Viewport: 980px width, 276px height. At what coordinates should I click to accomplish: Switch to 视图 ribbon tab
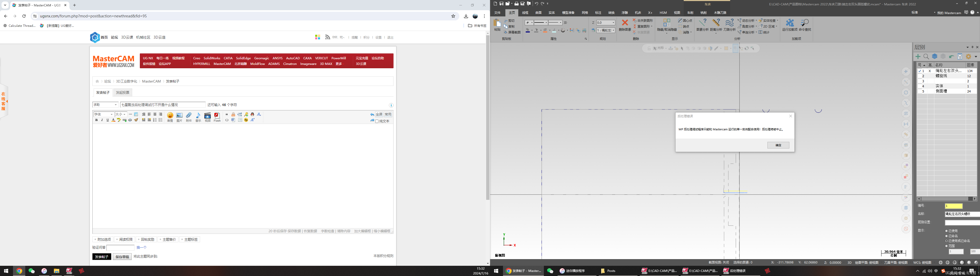677,13
